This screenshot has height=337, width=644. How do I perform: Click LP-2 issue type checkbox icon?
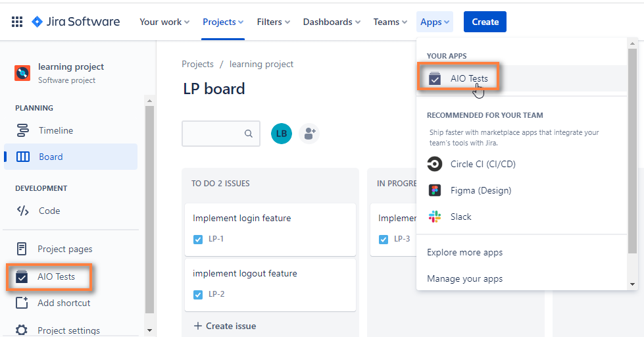[x=198, y=294]
